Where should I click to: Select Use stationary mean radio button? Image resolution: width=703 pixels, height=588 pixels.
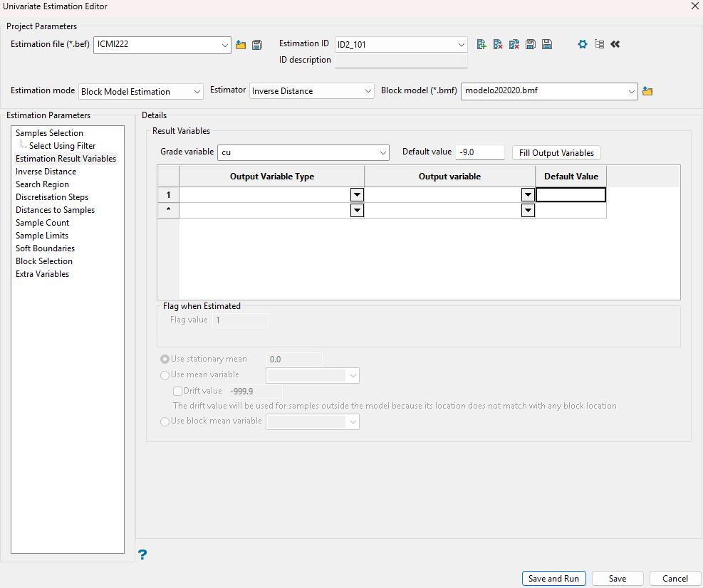tap(165, 359)
